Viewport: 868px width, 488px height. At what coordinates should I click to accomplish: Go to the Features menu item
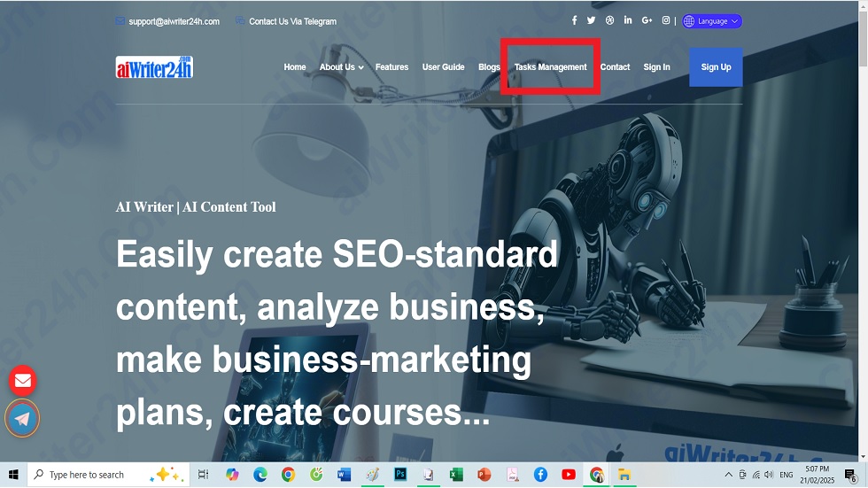click(x=391, y=67)
